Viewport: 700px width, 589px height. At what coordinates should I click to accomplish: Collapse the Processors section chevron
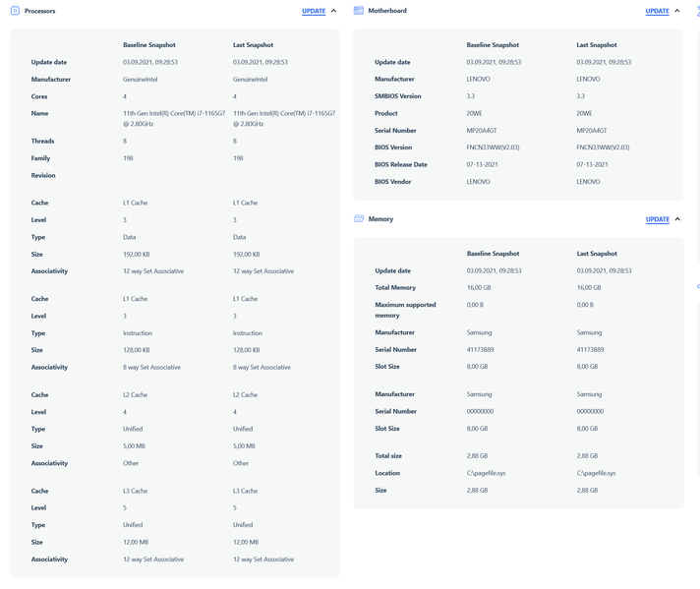click(334, 11)
